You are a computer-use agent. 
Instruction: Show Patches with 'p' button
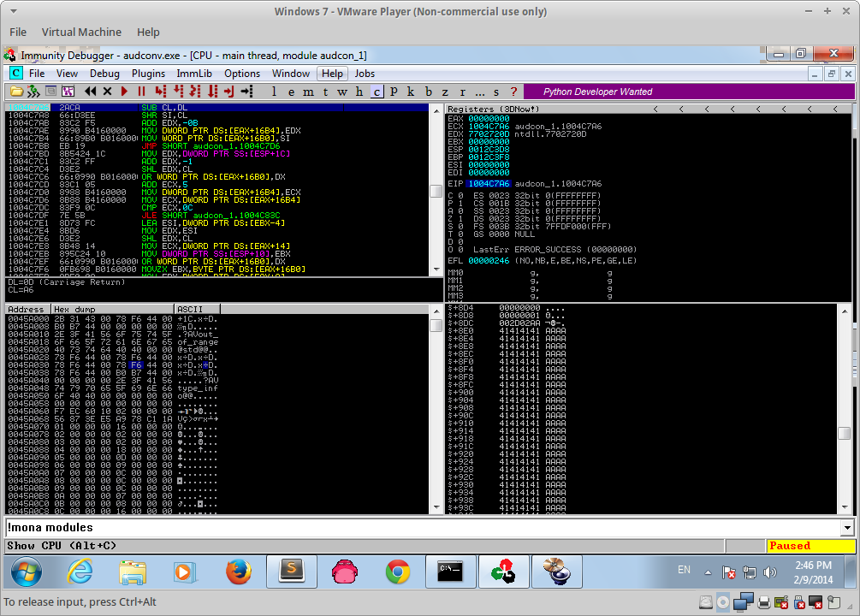click(394, 92)
